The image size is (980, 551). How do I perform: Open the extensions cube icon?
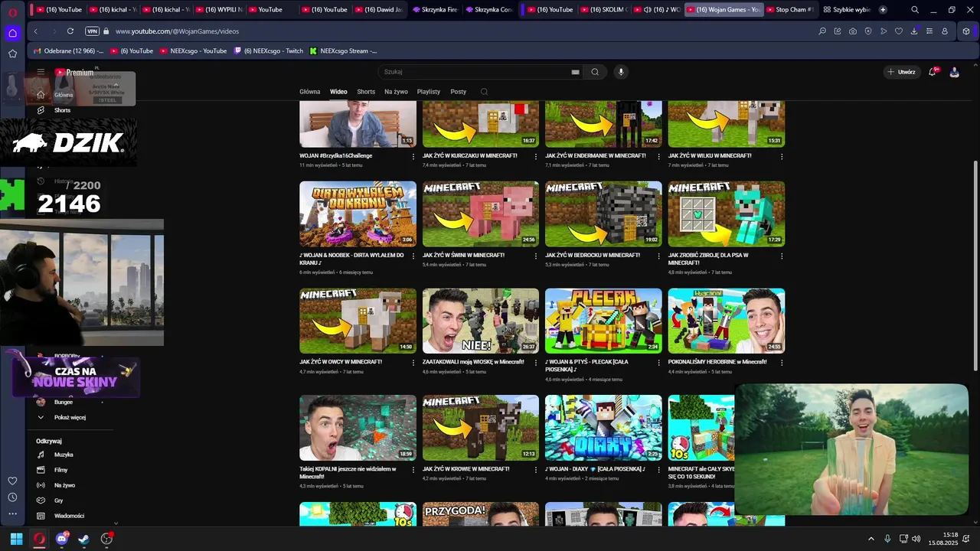[966, 31]
